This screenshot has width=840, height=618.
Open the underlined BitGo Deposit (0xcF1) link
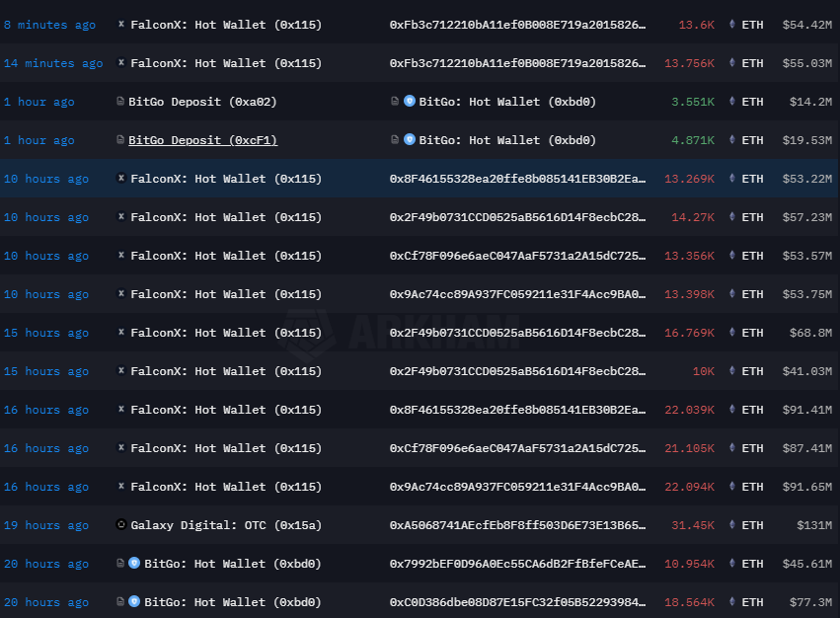[203, 140]
